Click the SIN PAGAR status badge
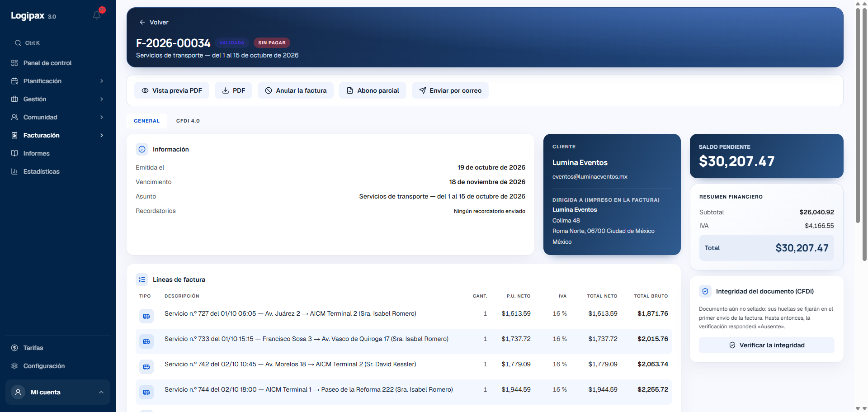The height and width of the screenshot is (412, 868). coord(272,43)
